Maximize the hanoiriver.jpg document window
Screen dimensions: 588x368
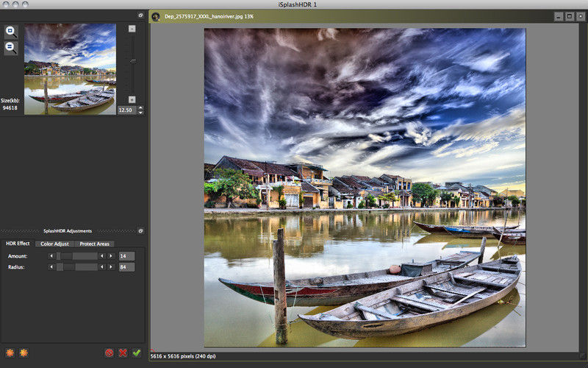point(570,16)
